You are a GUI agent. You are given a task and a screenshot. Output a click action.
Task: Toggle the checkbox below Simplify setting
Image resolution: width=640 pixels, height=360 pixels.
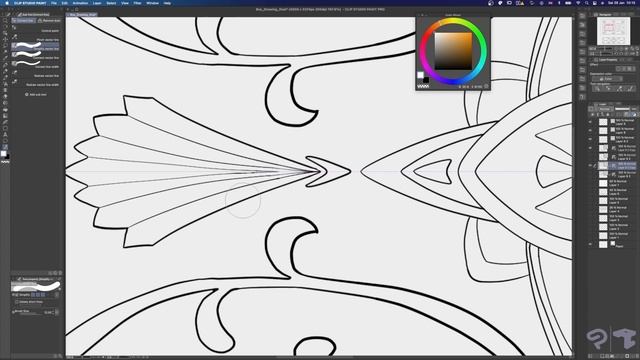click(17, 302)
